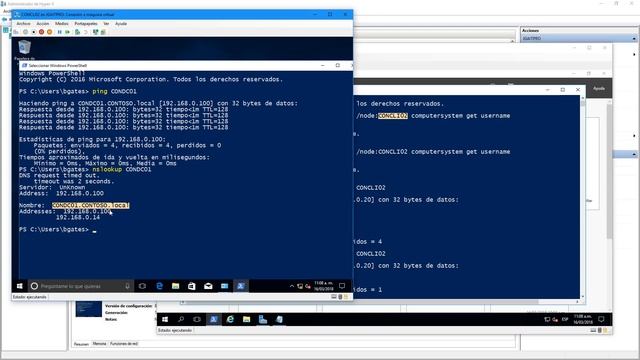The image size is (640, 360).
Task: Open Internet Explorer in second VM taskbar
Action: [230, 319]
